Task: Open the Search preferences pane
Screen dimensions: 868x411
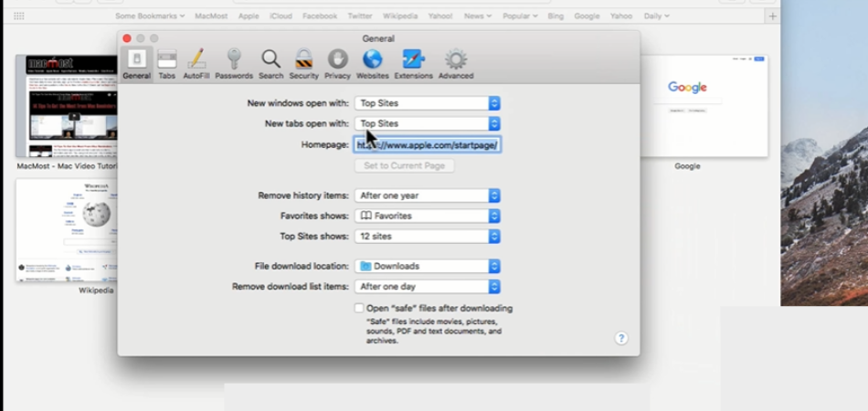Action: coord(270,64)
